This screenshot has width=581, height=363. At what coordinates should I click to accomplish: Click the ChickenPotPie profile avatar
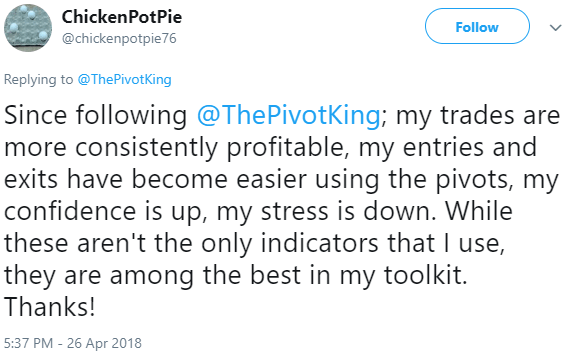tap(28, 28)
